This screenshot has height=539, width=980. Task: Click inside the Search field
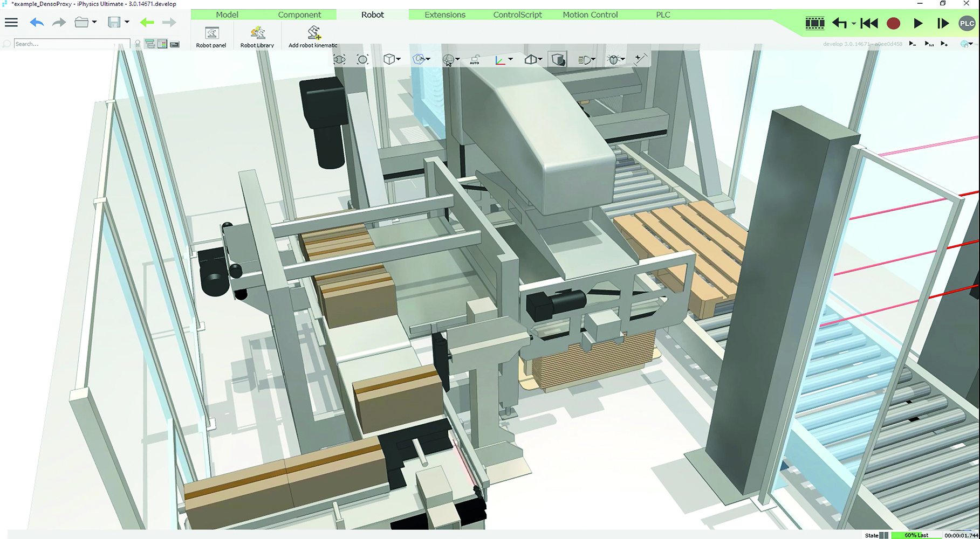pos(70,44)
